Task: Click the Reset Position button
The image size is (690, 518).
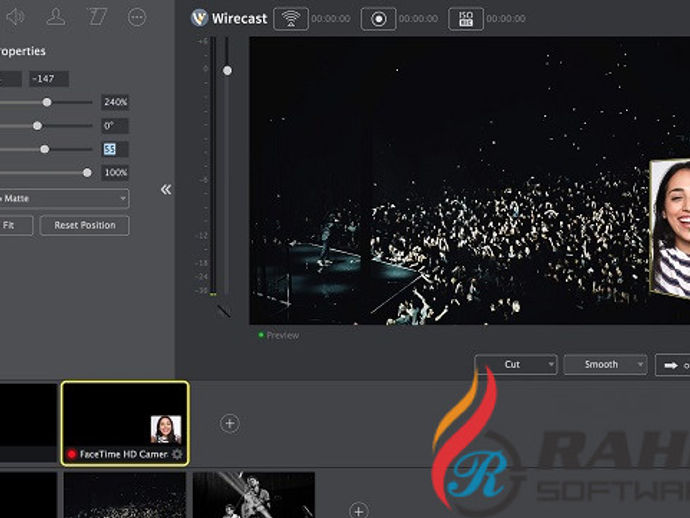Action: pyautogui.click(x=84, y=225)
